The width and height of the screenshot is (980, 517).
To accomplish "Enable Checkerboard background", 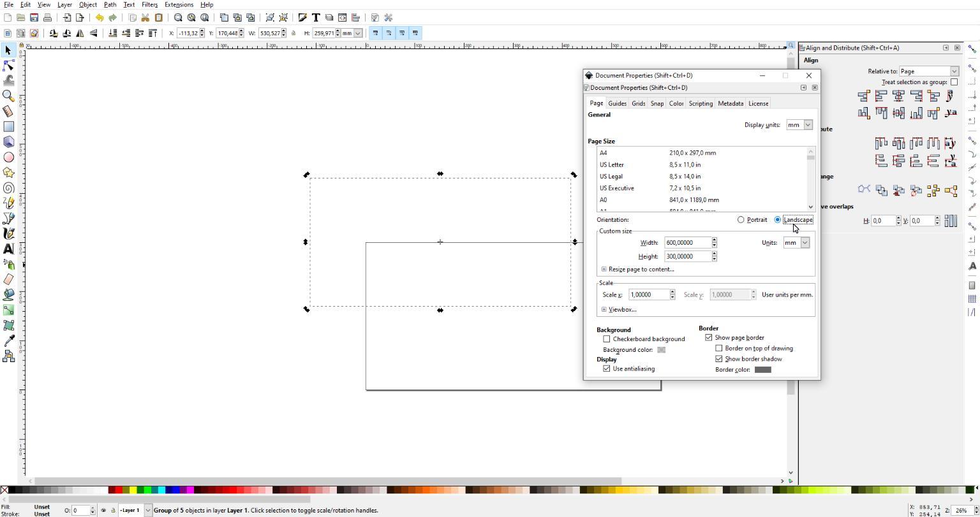I will click(x=607, y=339).
